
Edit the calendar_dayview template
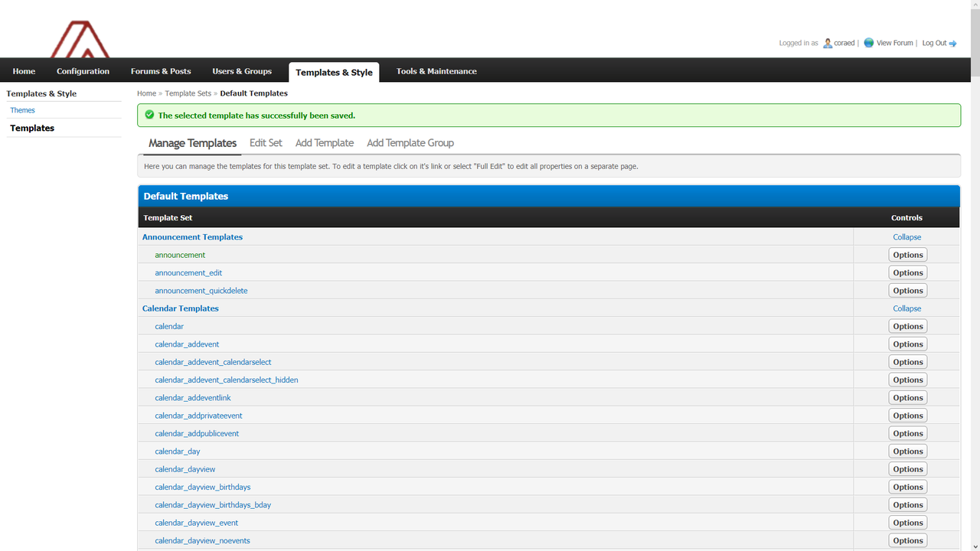[185, 469]
